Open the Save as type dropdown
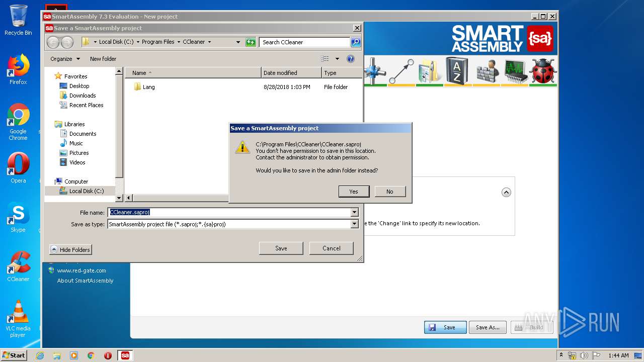644x362 pixels. point(354,224)
